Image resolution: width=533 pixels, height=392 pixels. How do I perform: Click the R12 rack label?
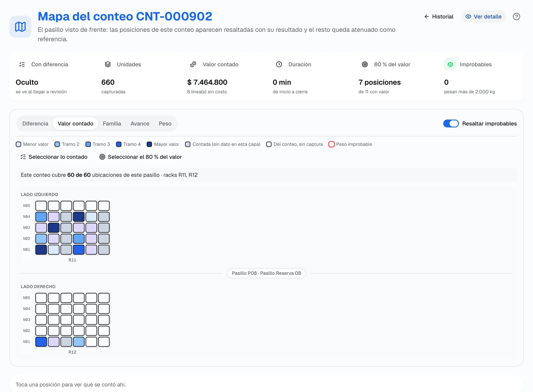point(72,352)
